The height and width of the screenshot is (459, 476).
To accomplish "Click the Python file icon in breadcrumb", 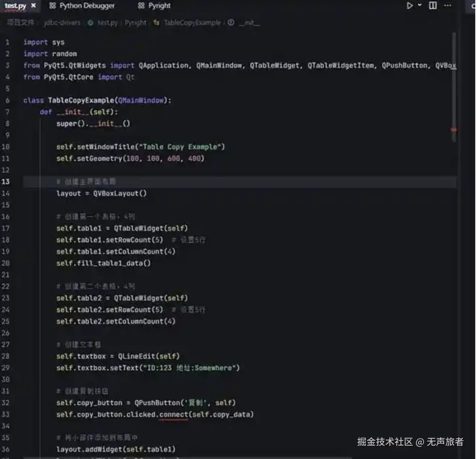I will click(90, 23).
